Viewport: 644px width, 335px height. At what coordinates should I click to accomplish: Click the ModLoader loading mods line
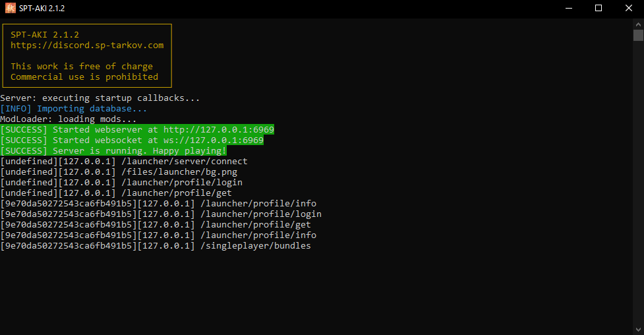tap(68, 119)
